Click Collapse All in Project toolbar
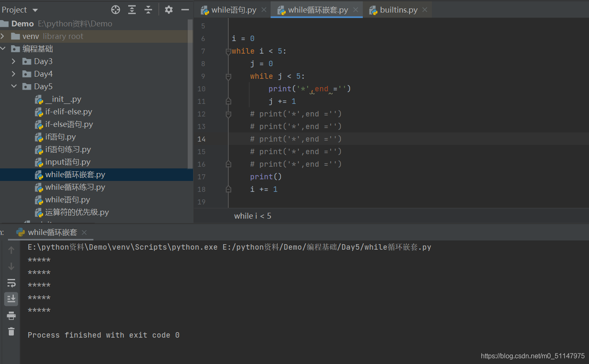Viewport: 589px width, 364px height. pyautogui.click(x=148, y=10)
